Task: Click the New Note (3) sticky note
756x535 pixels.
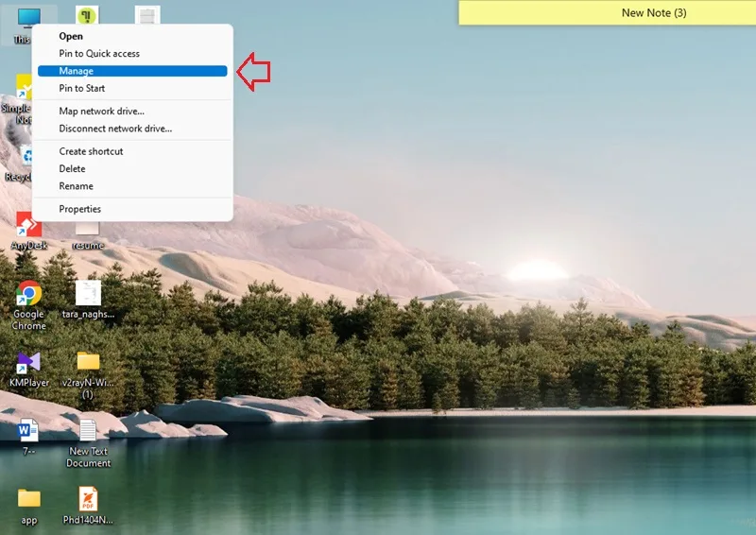Action: coord(607,12)
